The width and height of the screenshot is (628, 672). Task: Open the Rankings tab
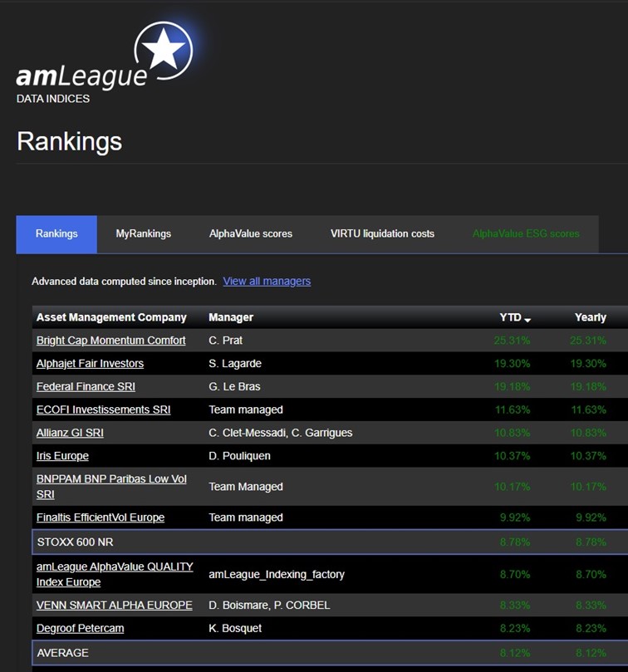coord(56,234)
